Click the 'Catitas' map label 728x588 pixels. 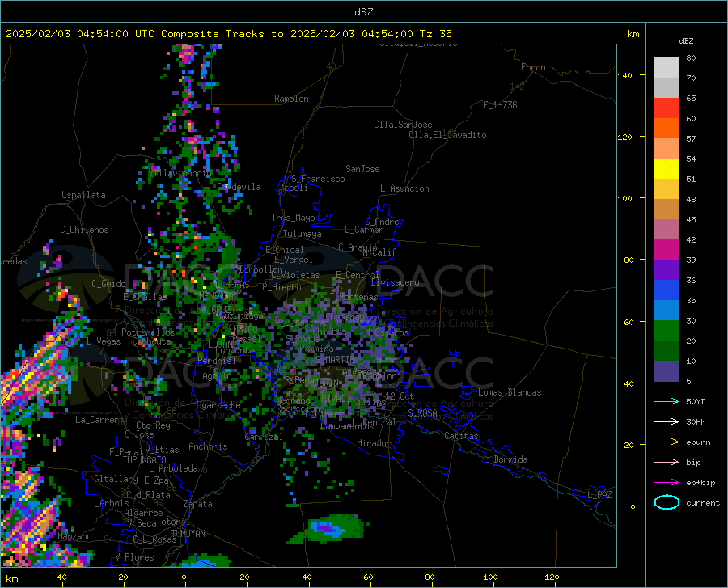(x=461, y=436)
